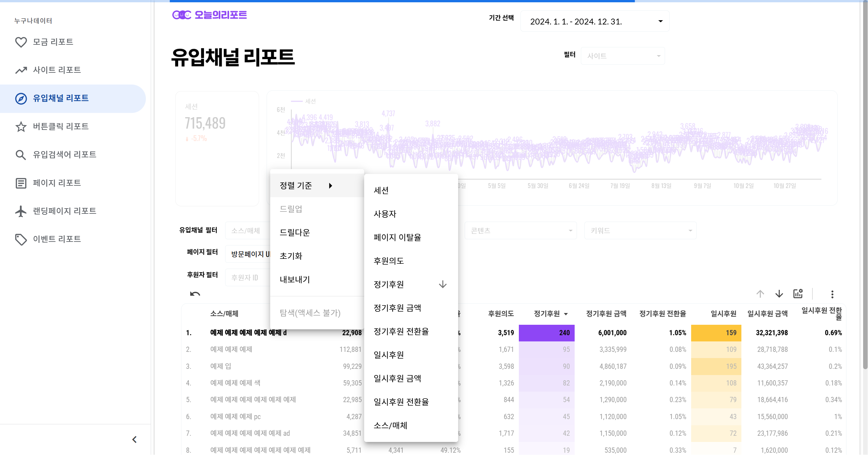Click the 715,489 세션 scorecard value

click(205, 123)
